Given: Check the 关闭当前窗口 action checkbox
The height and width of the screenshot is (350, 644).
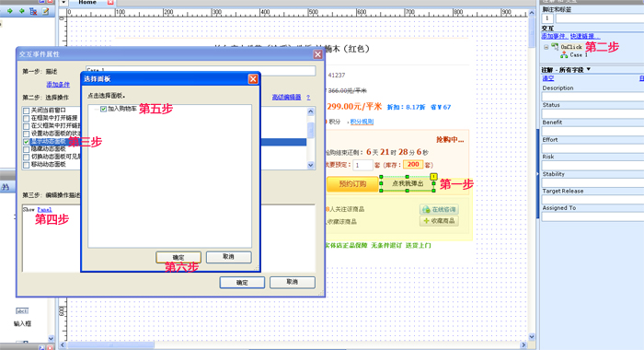Looking at the screenshot, I should (27, 111).
